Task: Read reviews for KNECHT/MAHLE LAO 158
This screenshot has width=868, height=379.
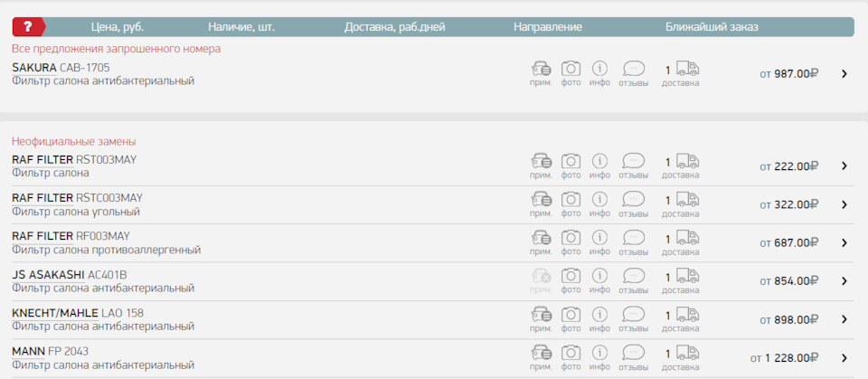Action: point(633,315)
